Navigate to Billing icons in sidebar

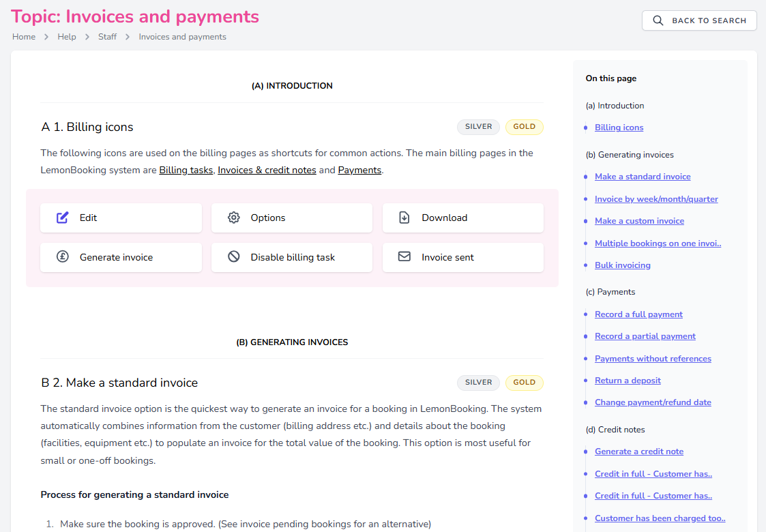(x=619, y=128)
